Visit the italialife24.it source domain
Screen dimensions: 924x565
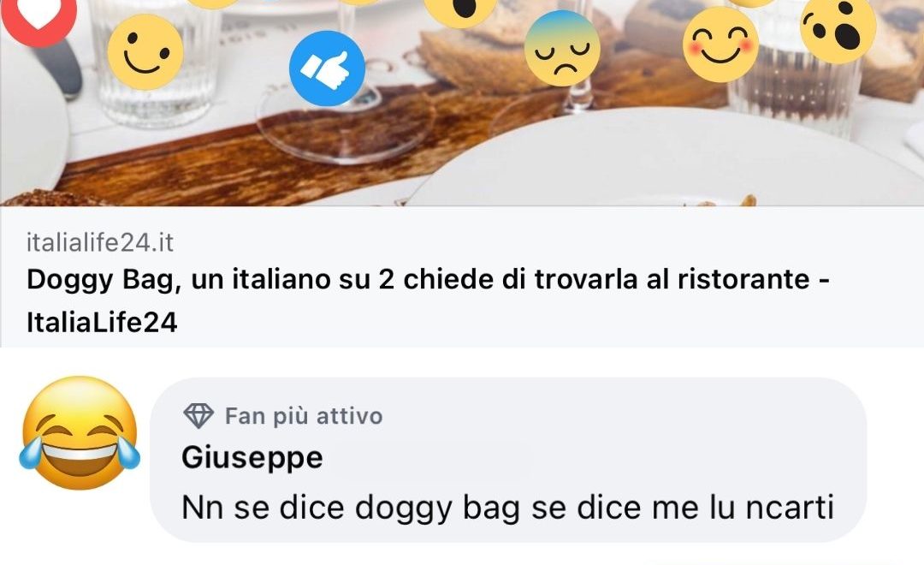tap(100, 242)
